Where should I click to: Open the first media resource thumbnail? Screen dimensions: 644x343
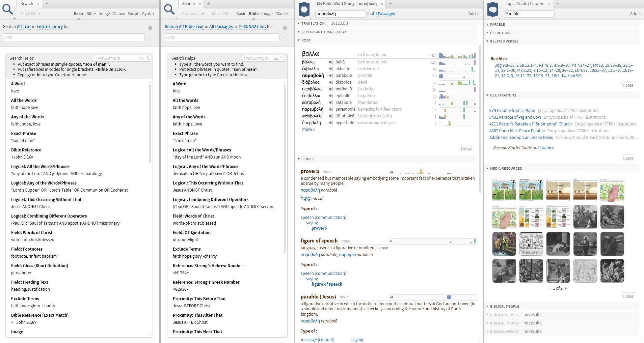504,190
